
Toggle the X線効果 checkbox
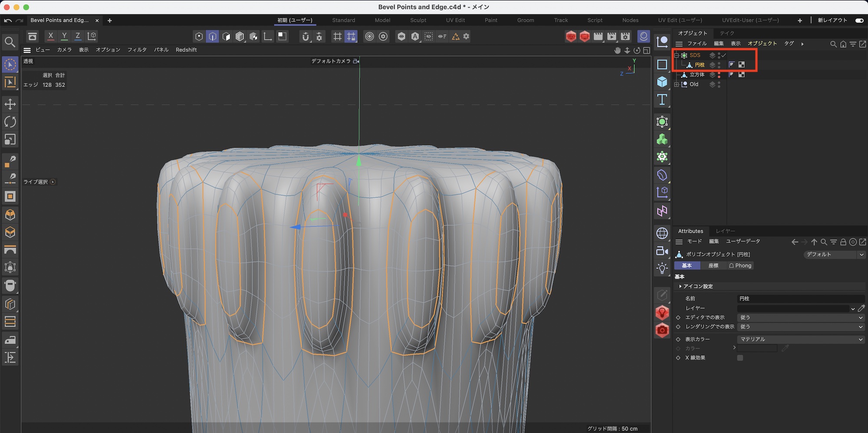pyautogui.click(x=740, y=358)
